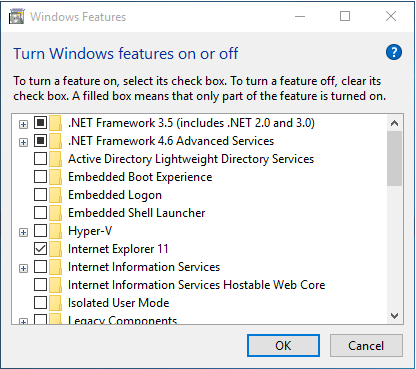Expand the Hyper-V tree node
This screenshot has width=416, height=369.
pos(23,232)
